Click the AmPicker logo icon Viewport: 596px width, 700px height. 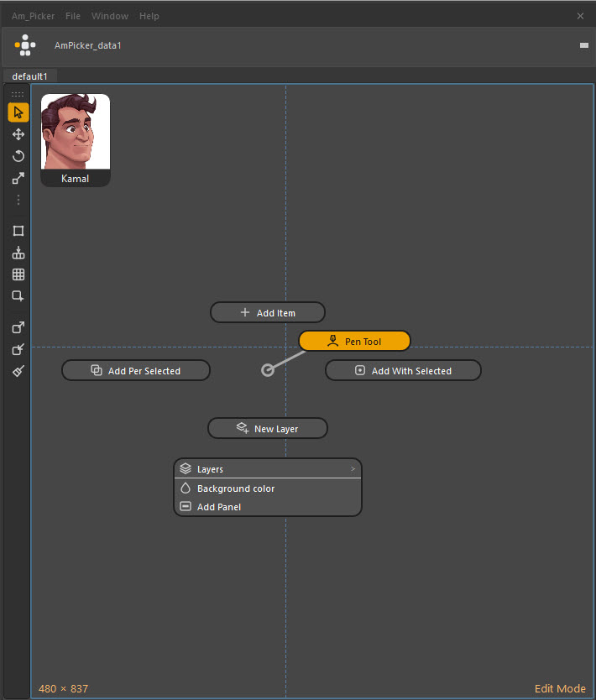coord(25,45)
